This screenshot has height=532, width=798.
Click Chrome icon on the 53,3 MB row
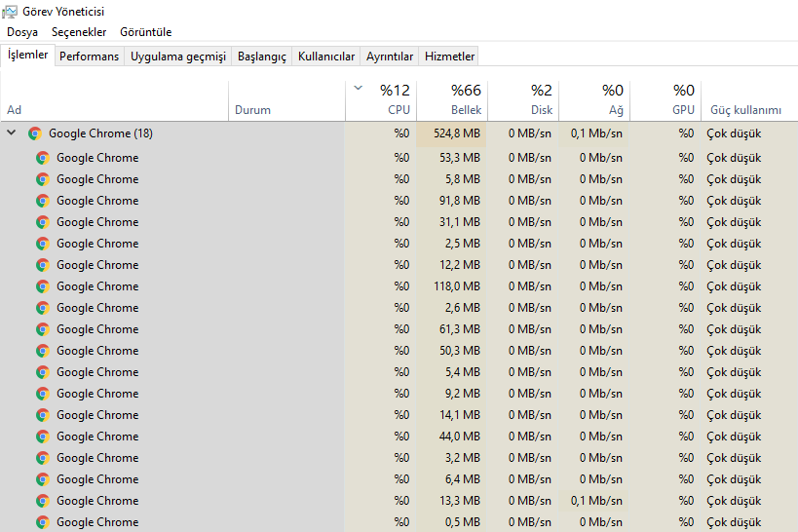click(43, 158)
